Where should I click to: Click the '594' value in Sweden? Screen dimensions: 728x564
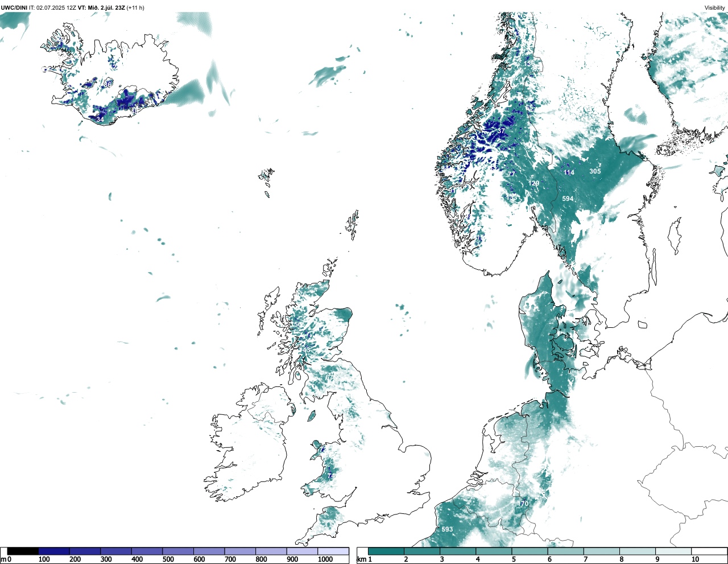(568, 199)
